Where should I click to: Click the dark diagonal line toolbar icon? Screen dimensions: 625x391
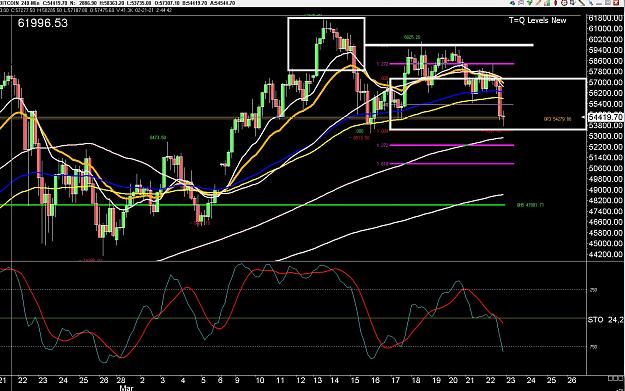coord(582,3)
